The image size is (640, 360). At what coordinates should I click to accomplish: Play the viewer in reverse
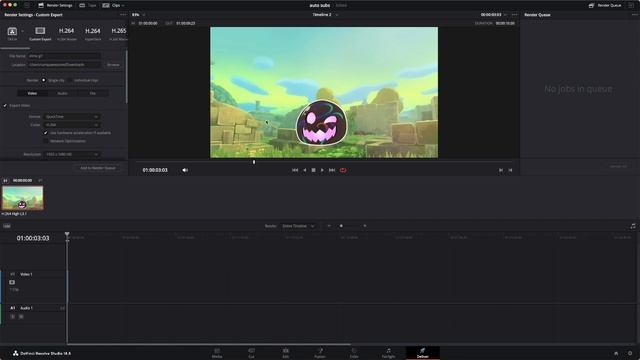coord(304,170)
